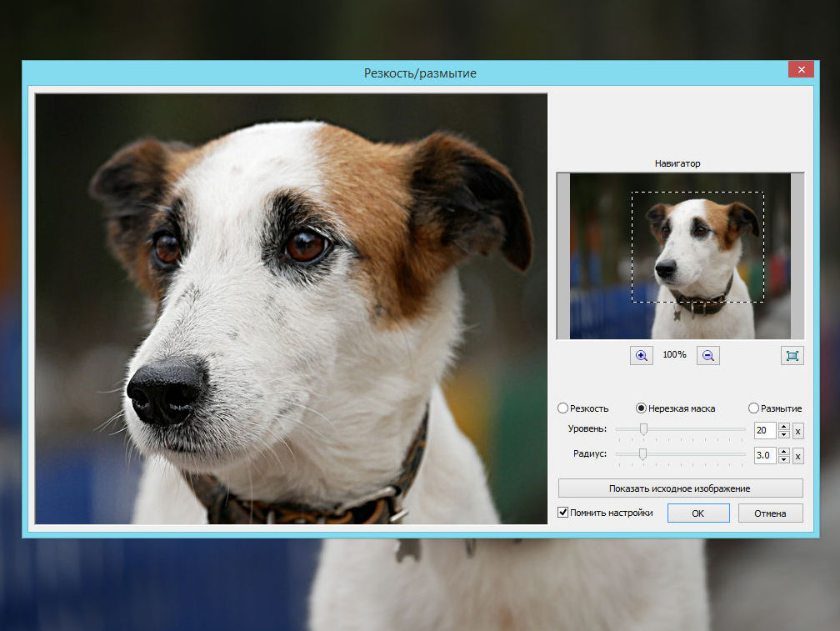The image size is (840, 631).
Task: Click the zoom in magnifier icon
Action: (642, 356)
